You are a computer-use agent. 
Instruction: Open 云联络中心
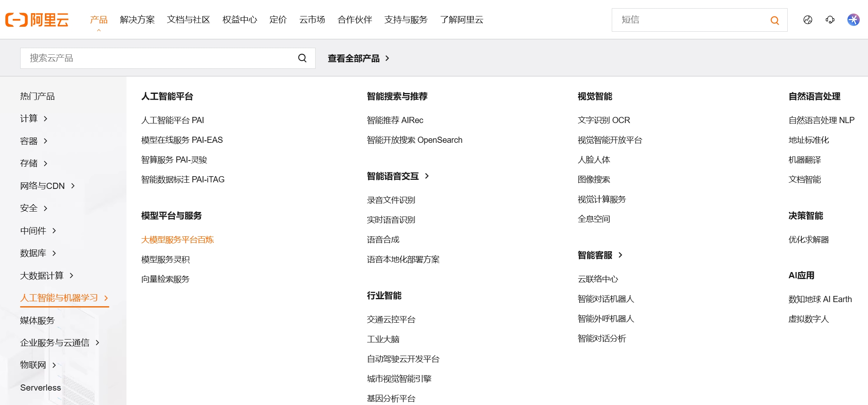(598, 279)
